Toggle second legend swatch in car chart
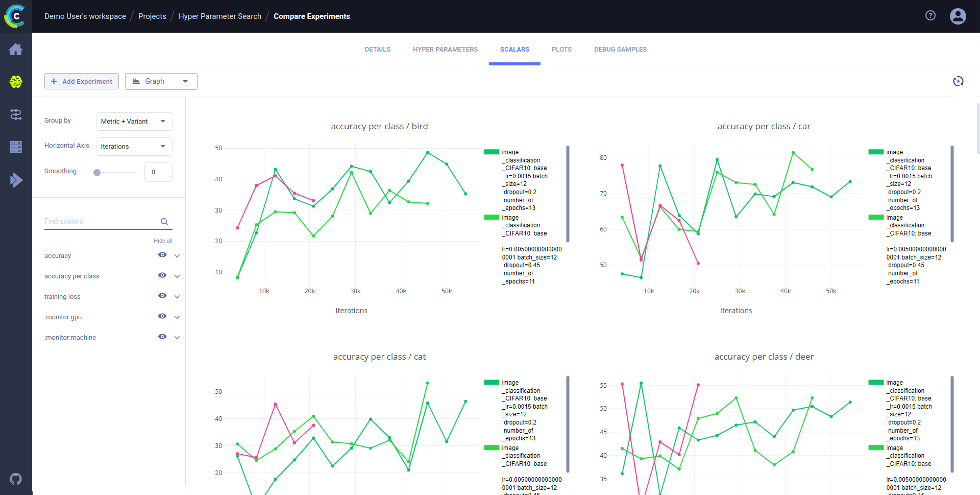Image resolution: width=980 pixels, height=495 pixels. point(876,217)
